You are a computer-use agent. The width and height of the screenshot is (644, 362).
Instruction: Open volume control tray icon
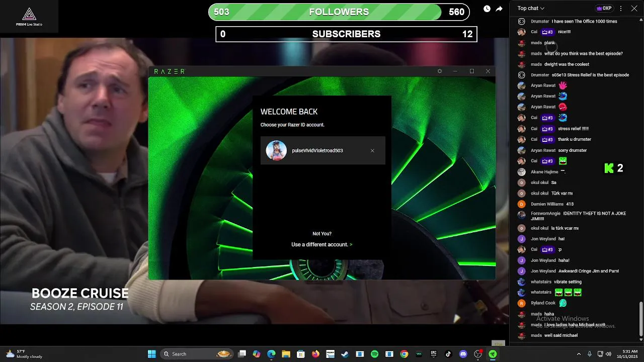[x=608, y=354]
